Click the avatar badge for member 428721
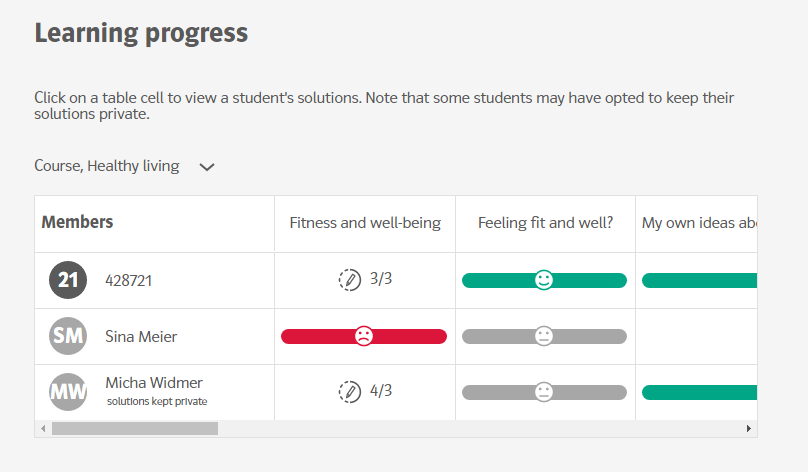This screenshot has width=808, height=472. [68, 280]
